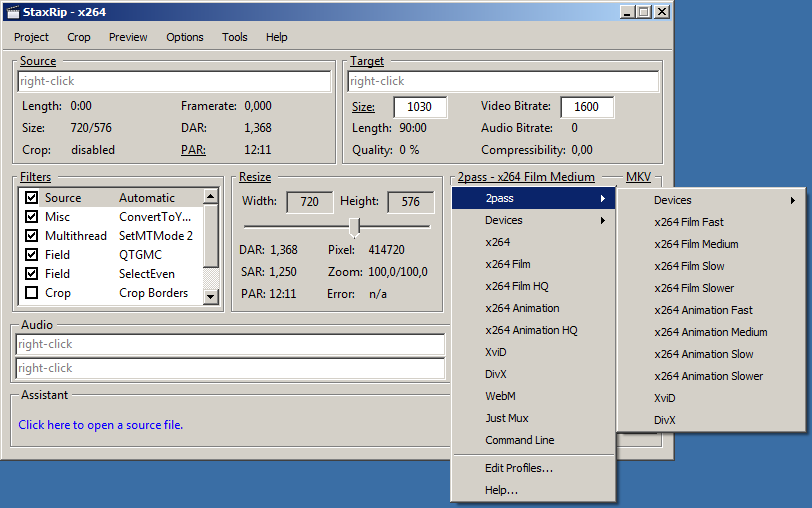
Task: Uncheck the Field SelectEven filter checkbox
Action: tap(32, 273)
